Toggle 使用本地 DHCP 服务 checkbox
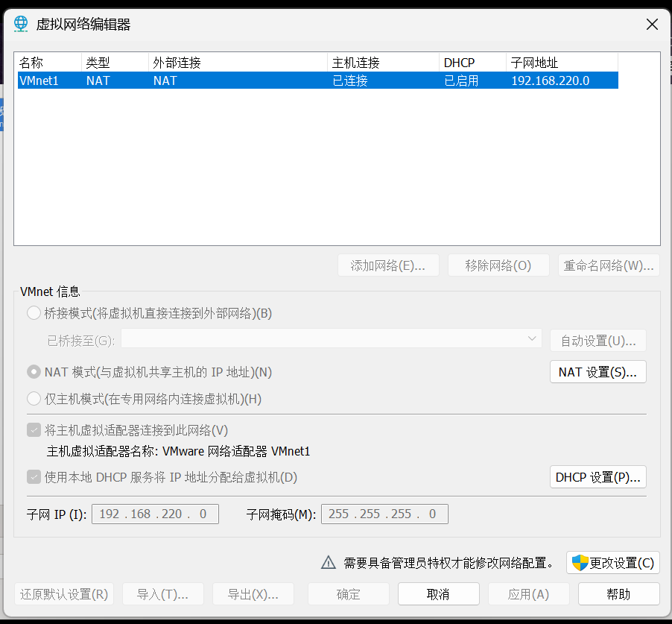This screenshot has width=672, height=624. pos(34,477)
